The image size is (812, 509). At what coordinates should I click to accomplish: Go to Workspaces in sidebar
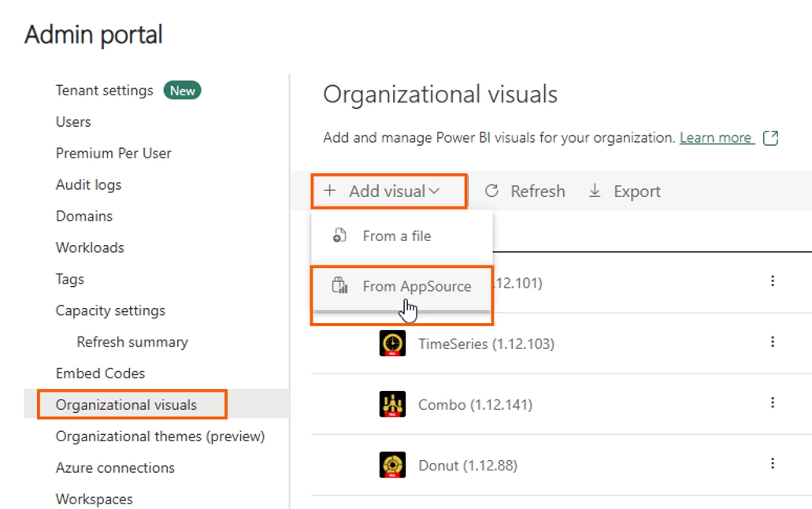(x=94, y=500)
